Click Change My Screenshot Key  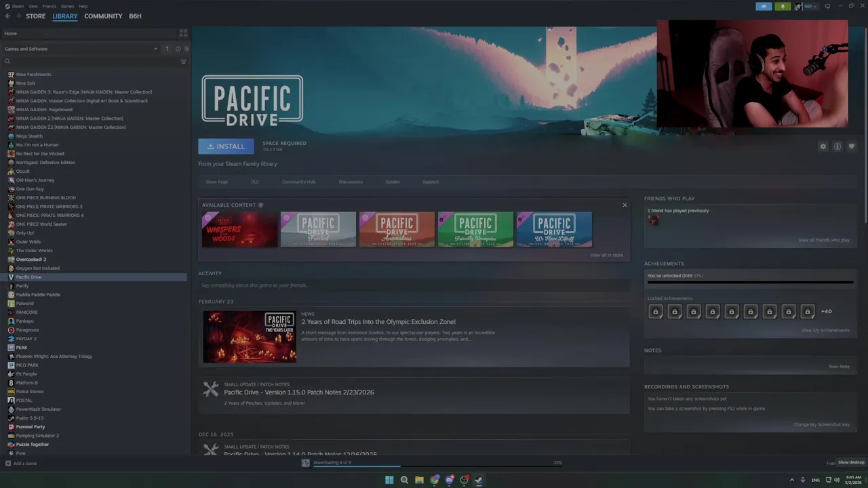pos(821,424)
